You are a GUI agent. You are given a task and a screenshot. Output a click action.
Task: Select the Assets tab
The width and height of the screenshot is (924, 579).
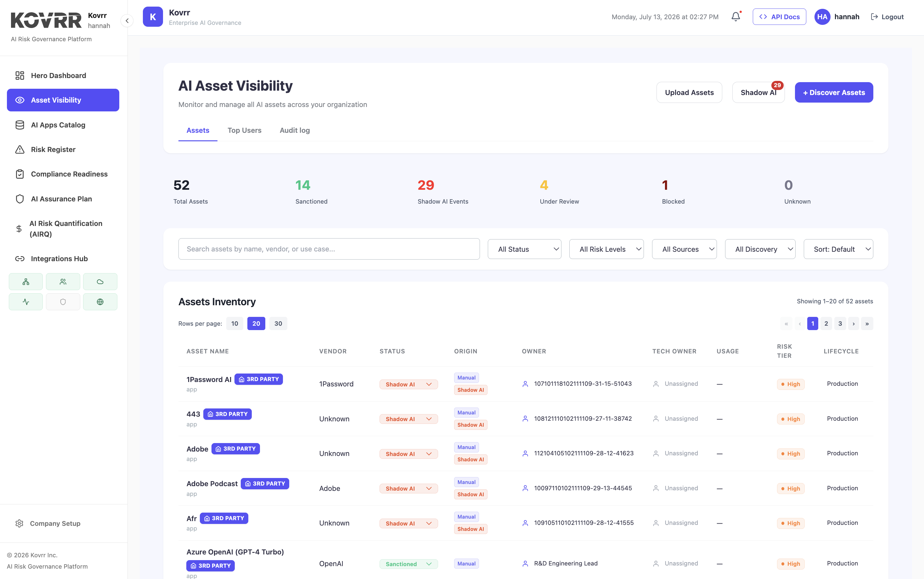pyautogui.click(x=198, y=130)
